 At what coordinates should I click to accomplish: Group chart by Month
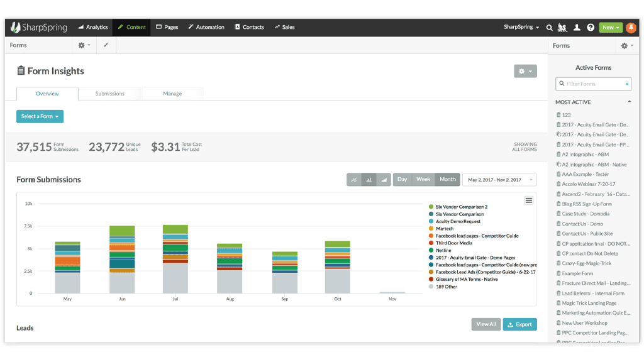tap(447, 179)
